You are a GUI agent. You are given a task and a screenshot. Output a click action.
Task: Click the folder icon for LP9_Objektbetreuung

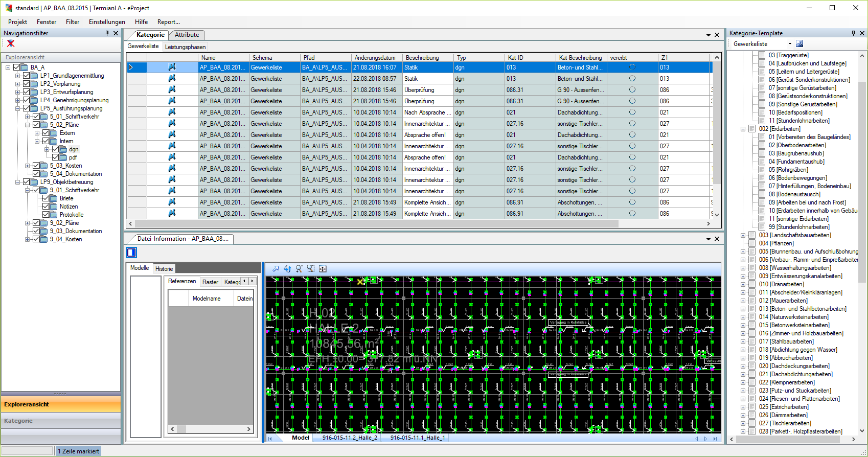pos(34,182)
